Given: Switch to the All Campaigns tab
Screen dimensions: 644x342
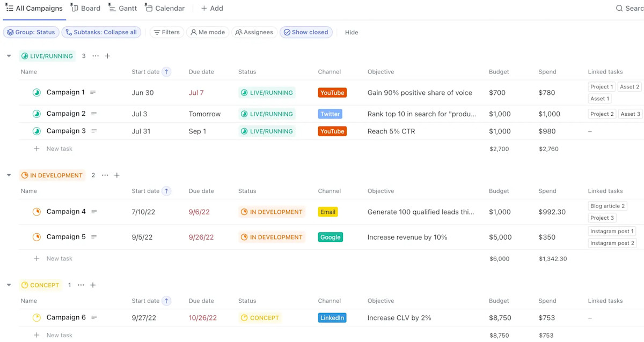Looking at the screenshot, I should tap(34, 8).
